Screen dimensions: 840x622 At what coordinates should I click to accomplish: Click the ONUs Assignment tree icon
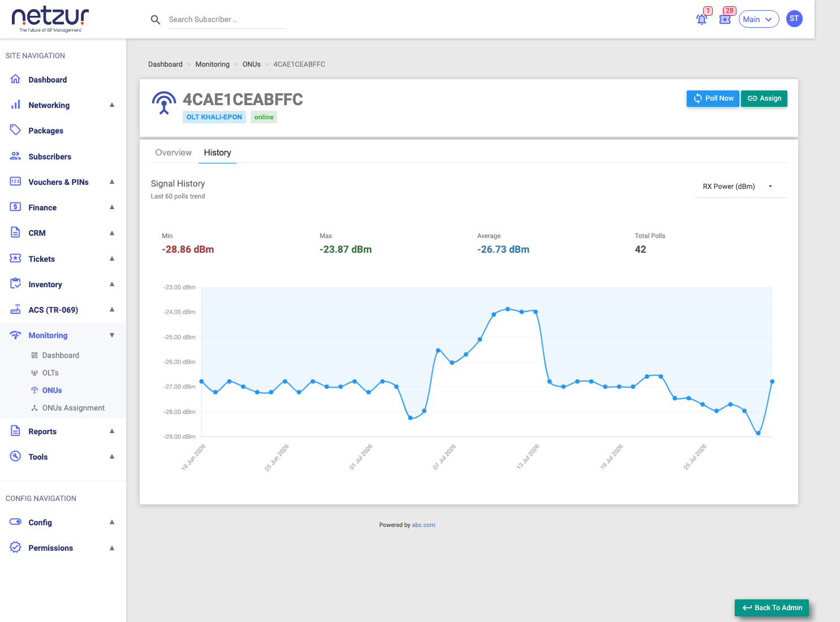35,408
